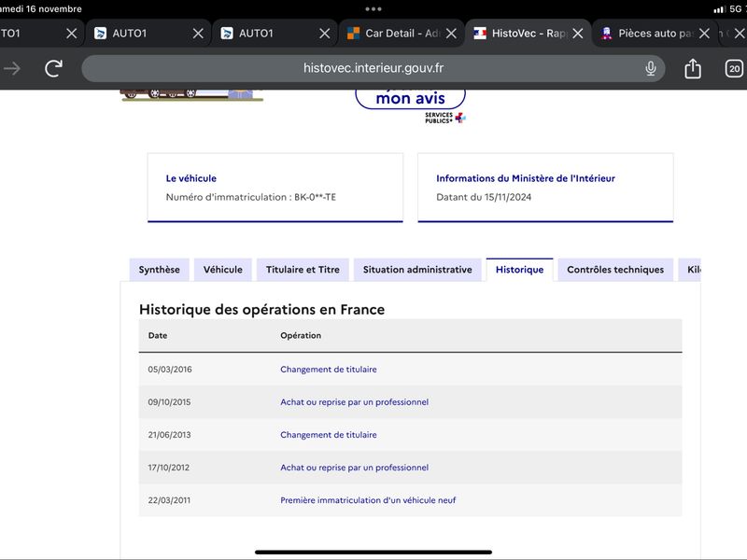Viewport: 747px width, 560px height.
Task: Click the samedi 16 novembre status date
Action: (x=40, y=9)
